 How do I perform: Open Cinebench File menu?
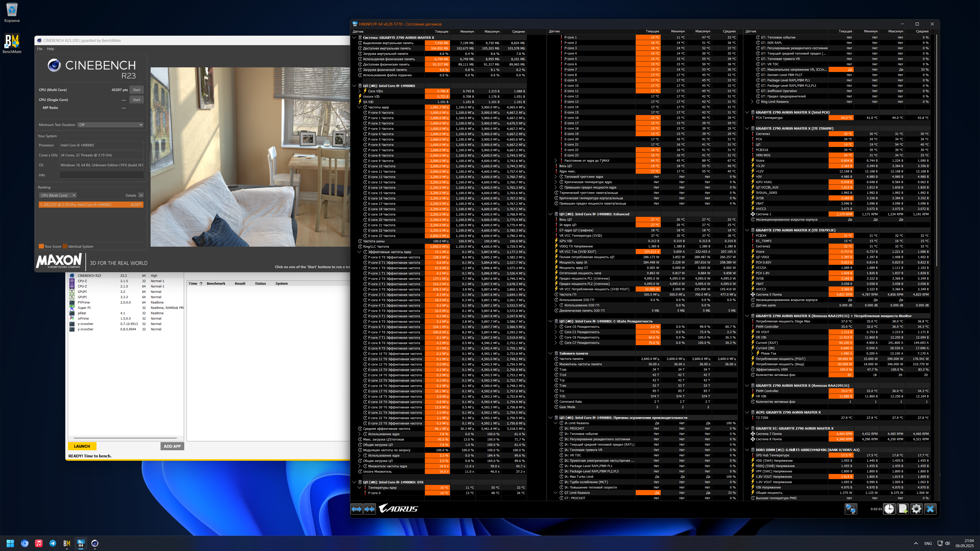tap(40, 49)
